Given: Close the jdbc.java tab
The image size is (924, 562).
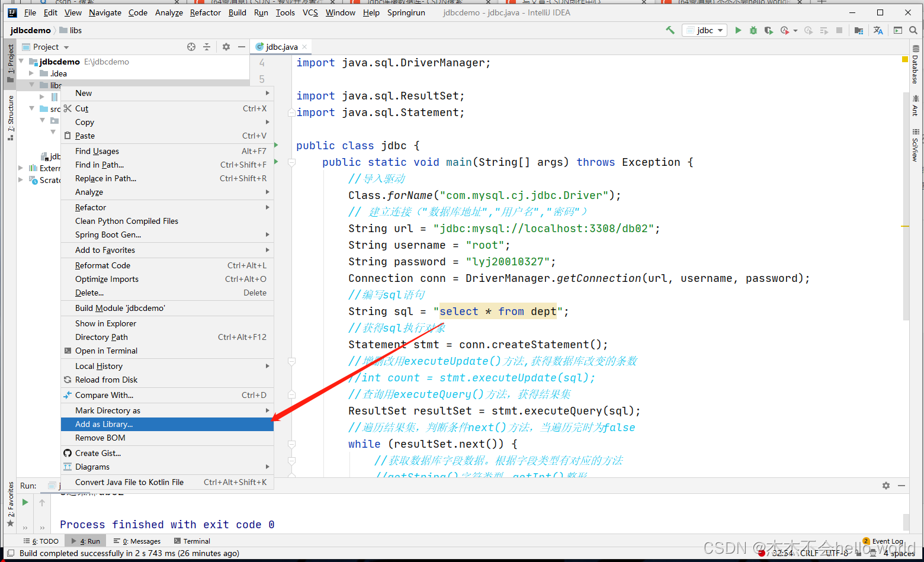Looking at the screenshot, I should (304, 47).
